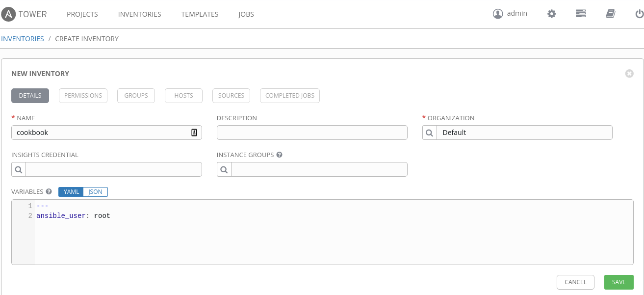Select the Permissions tab

[x=83, y=96]
